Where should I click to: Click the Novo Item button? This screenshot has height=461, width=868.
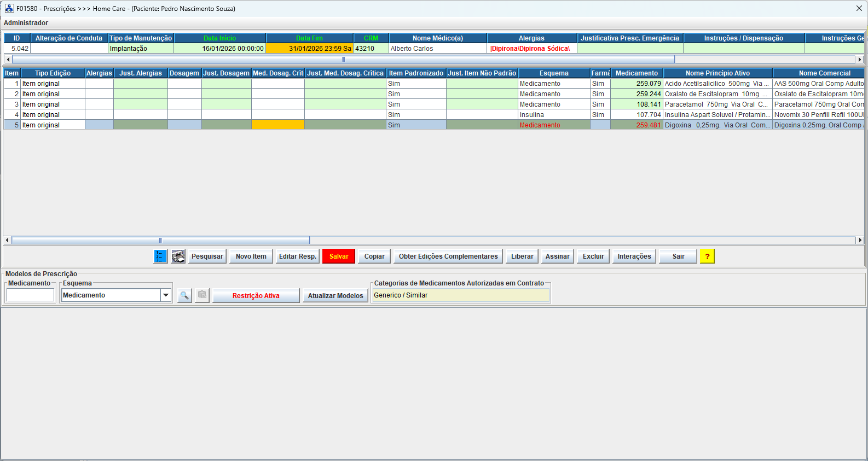coord(251,256)
